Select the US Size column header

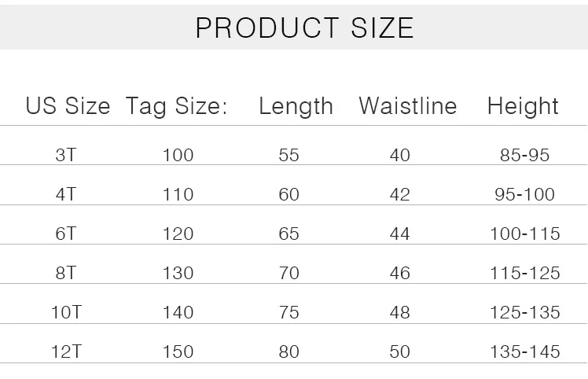(x=68, y=105)
